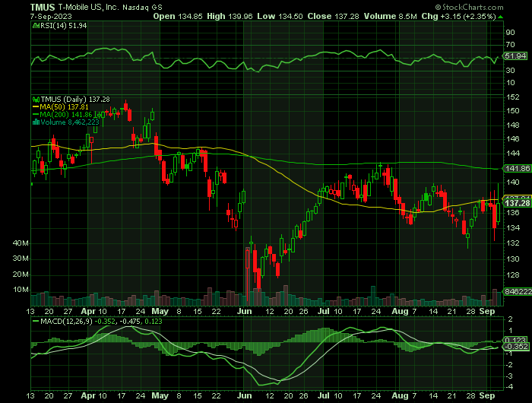Click the company name T-Mobile US, Inc.
Viewport: 532px width, 403px height.
[x=88, y=7]
